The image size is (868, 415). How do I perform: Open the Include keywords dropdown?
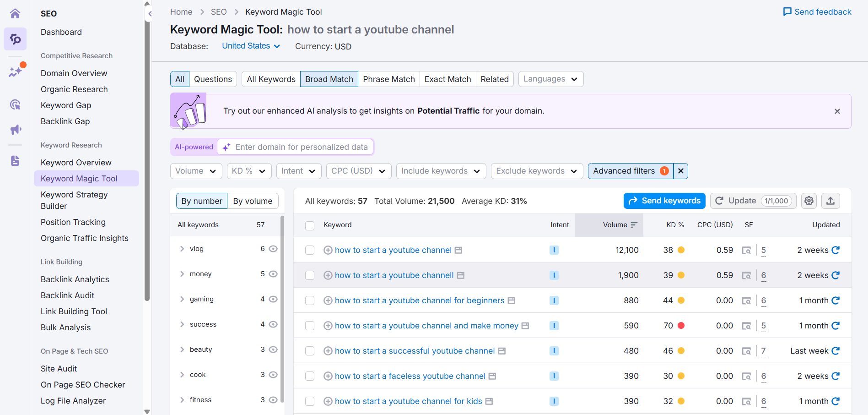(x=441, y=171)
